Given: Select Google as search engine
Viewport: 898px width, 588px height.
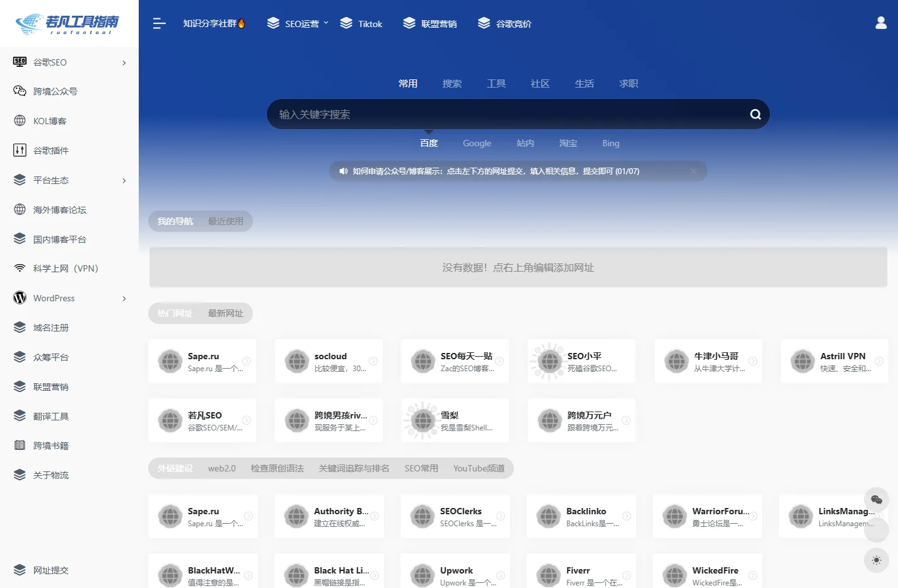Looking at the screenshot, I should click(x=477, y=144).
